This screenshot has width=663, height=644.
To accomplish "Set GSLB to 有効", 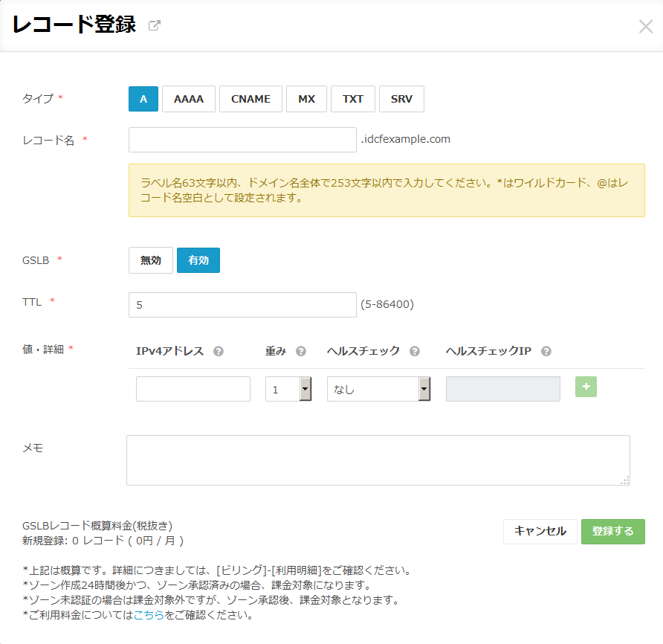I will [198, 260].
